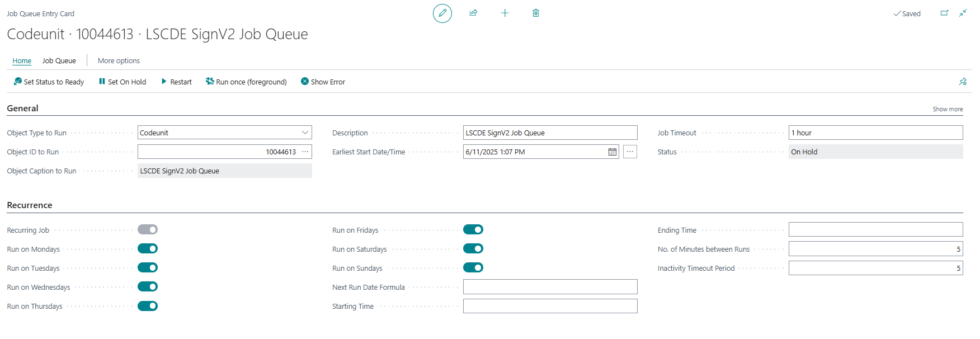Click ellipsis lookup in Object ID to Run
This screenshot has height=339, width=980.
[x=305, y=152]
